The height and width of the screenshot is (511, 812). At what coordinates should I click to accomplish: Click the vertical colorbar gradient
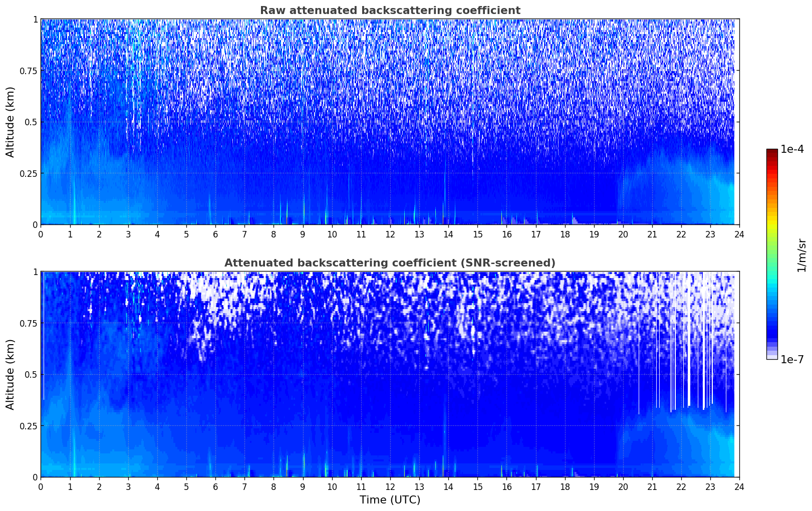click(772, 254)
